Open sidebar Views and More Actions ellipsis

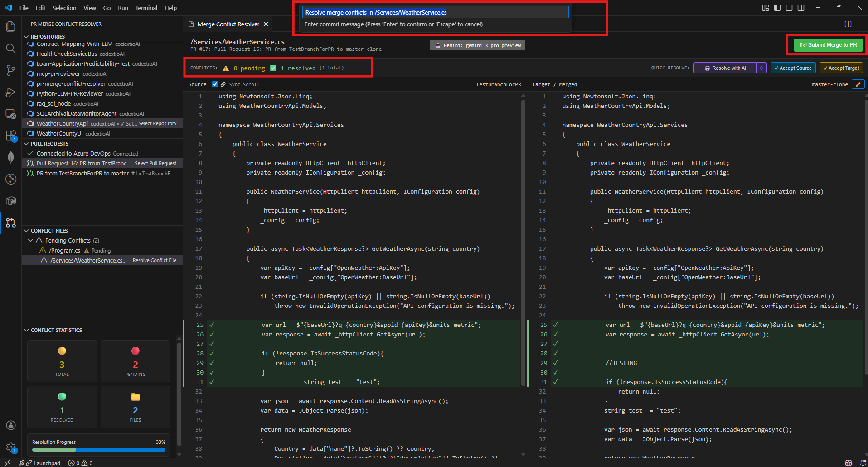tap(172, 24)
